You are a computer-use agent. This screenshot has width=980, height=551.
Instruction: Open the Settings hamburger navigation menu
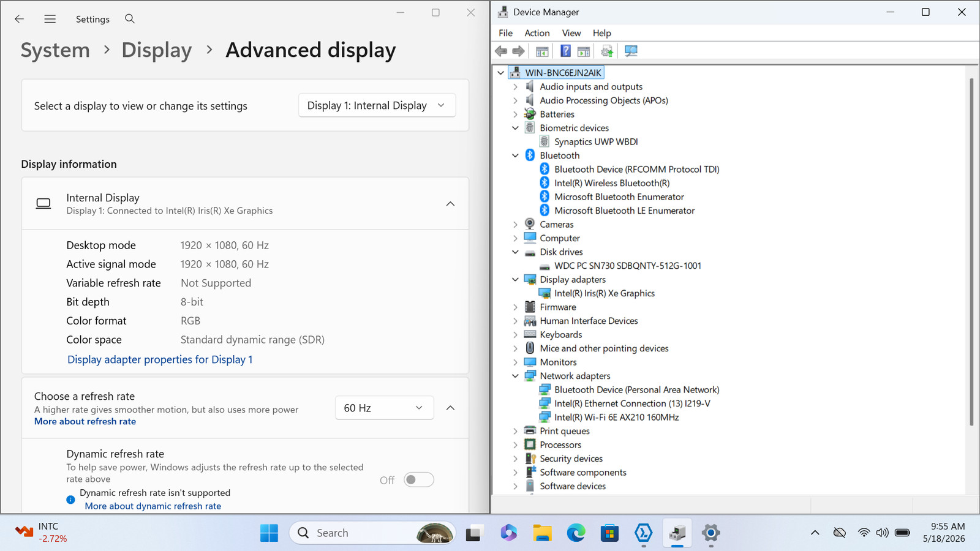click(50, 19)
